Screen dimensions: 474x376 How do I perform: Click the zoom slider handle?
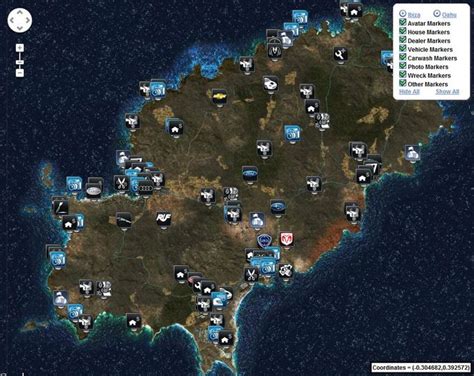(20, 62)
